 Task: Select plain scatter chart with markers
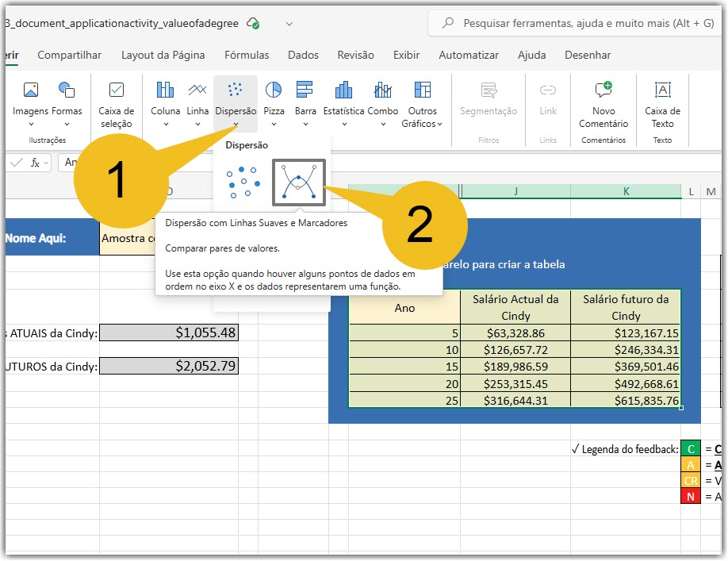(x=243, y=183)
